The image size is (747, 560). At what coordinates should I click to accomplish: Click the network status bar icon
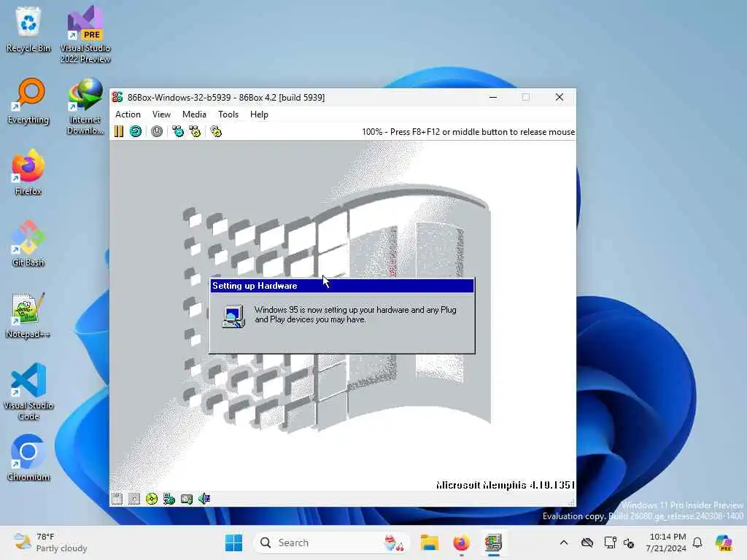[x=169, y=499]
